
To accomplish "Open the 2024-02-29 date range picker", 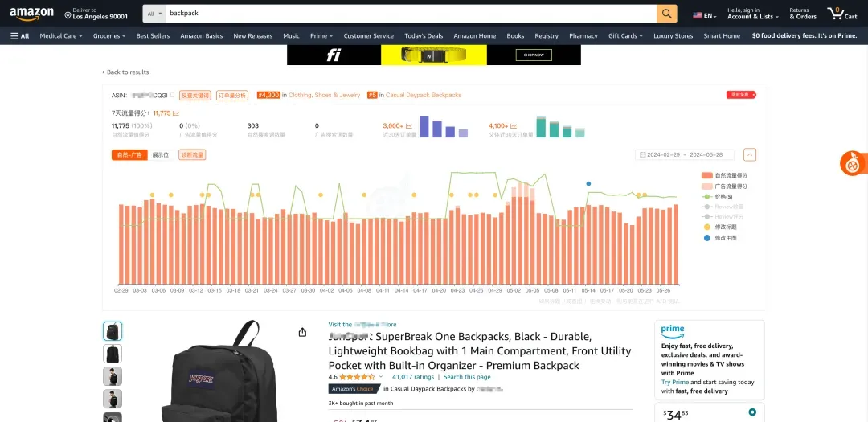I will click(686, 155).
